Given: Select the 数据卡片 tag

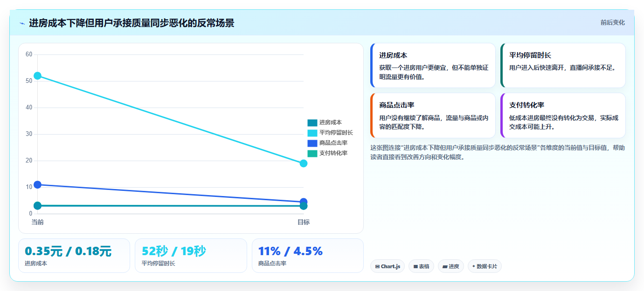Looking at the screenshot, I should 485,266.
